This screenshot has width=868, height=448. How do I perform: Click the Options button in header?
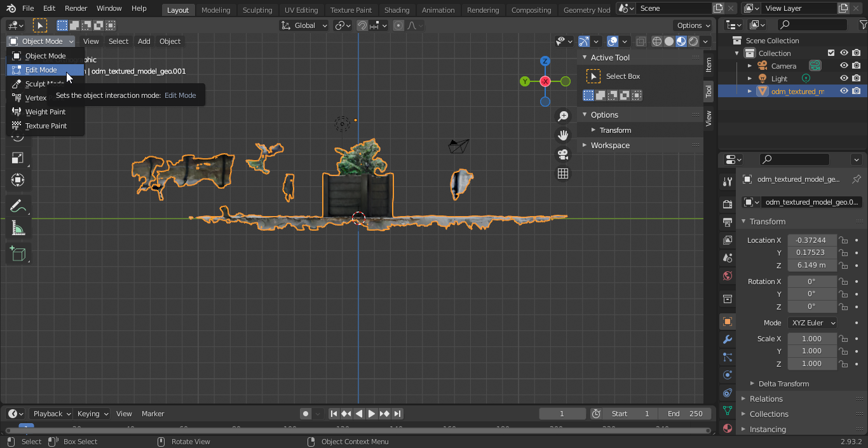point(693,25)
